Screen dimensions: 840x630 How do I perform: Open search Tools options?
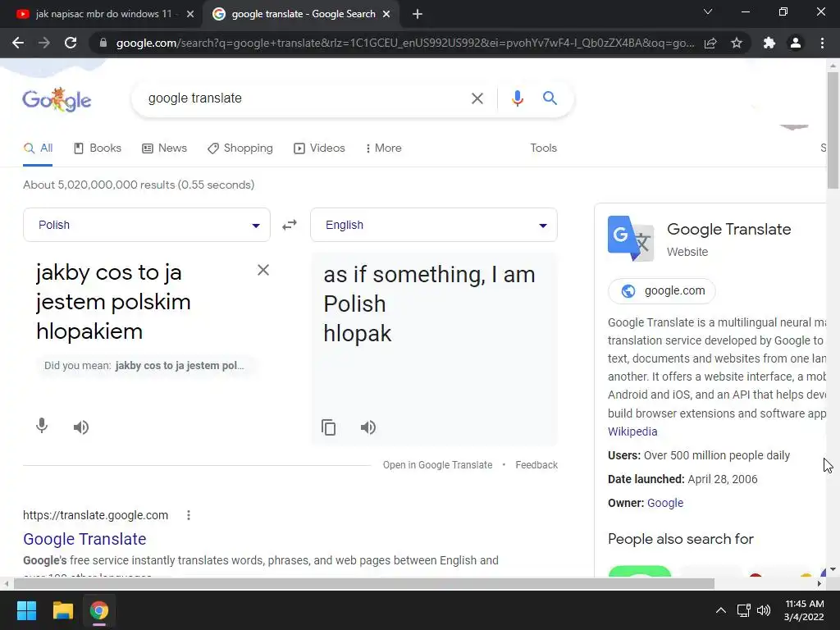pyautogui.click(x=543, y=148)
